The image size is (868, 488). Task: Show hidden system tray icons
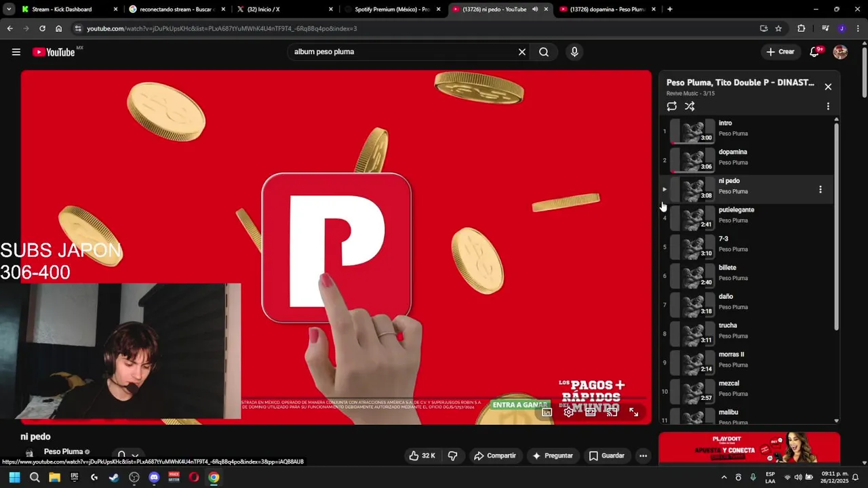[724, 477]
